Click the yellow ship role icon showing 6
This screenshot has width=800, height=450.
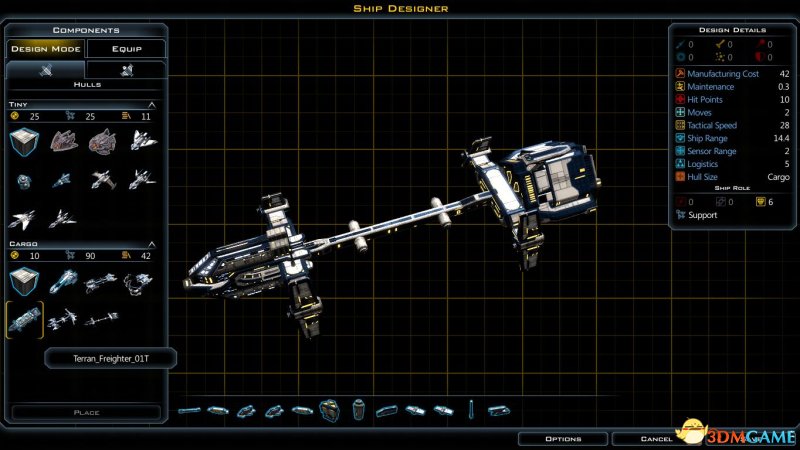(x=761, y=202)
